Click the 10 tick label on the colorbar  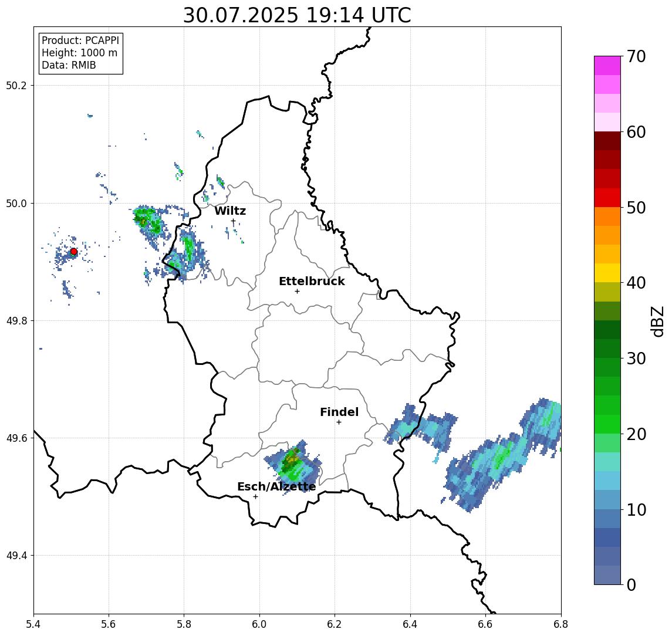[636, 510]
